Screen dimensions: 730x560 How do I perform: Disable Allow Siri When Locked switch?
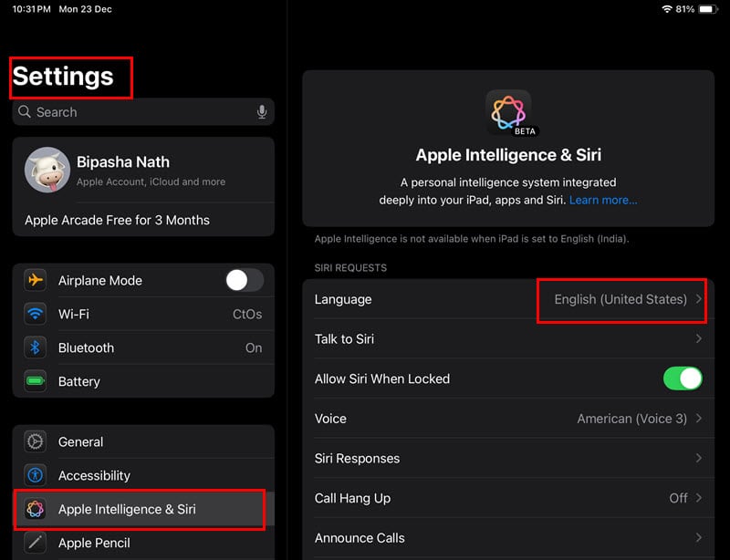click(x=683, y=379)
